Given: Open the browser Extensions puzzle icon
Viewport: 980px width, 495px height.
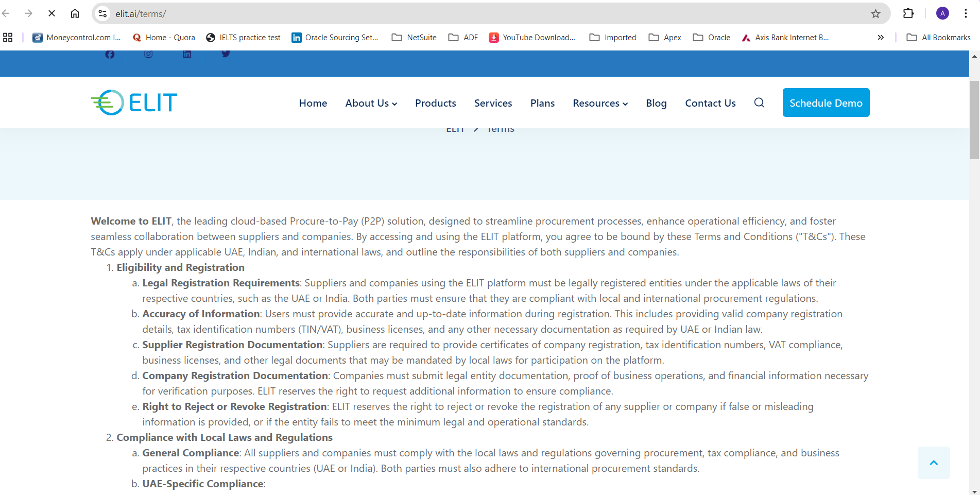Looking at the screenshot, I should click(x=908, y=14).
